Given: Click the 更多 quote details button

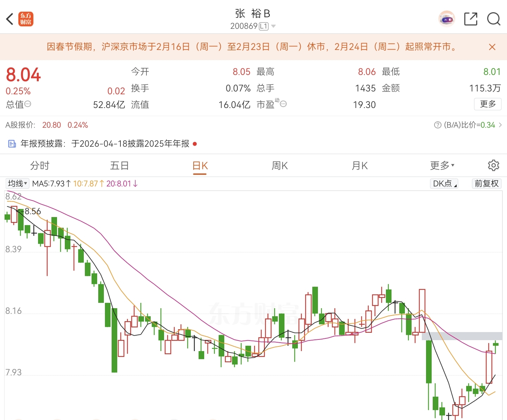Looking at the screenshot, I should coord(488,104).
